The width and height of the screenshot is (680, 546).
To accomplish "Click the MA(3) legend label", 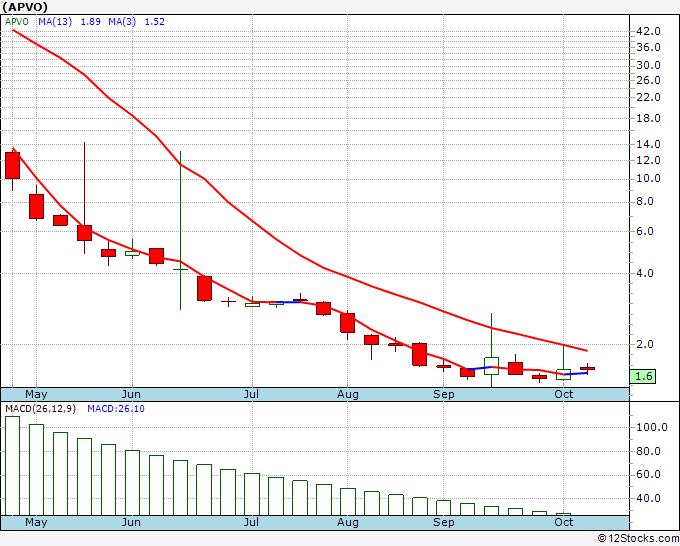I will click(x=124, y=21).
